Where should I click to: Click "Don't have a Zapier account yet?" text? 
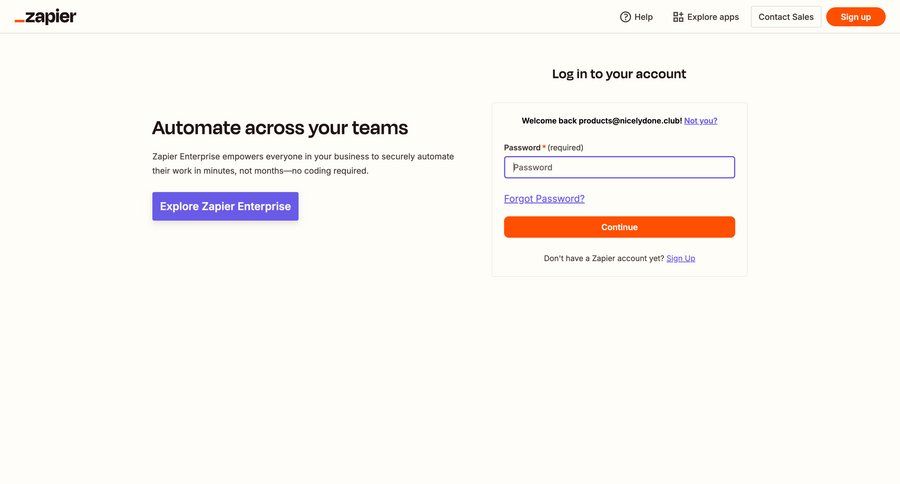point(604,258)
